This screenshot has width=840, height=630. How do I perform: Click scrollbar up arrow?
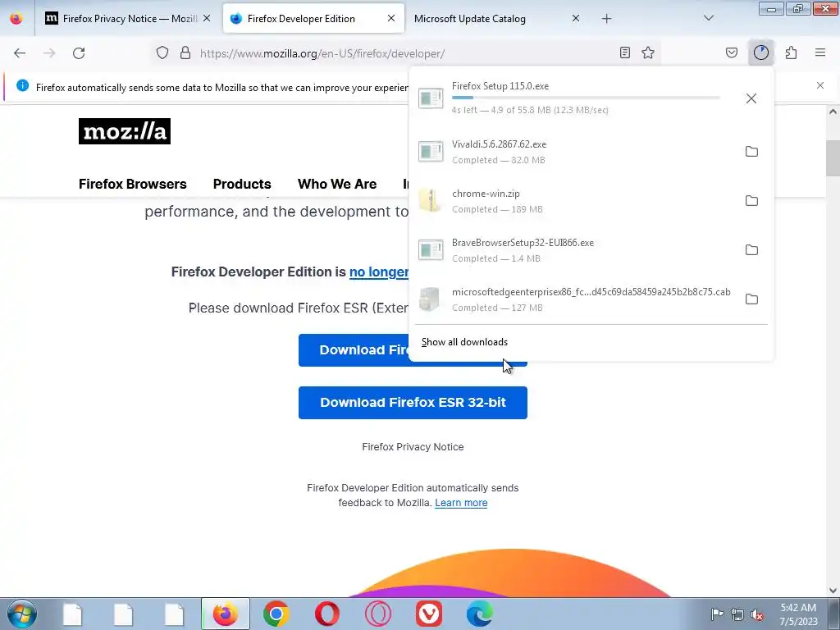click(x=833, y=112)
